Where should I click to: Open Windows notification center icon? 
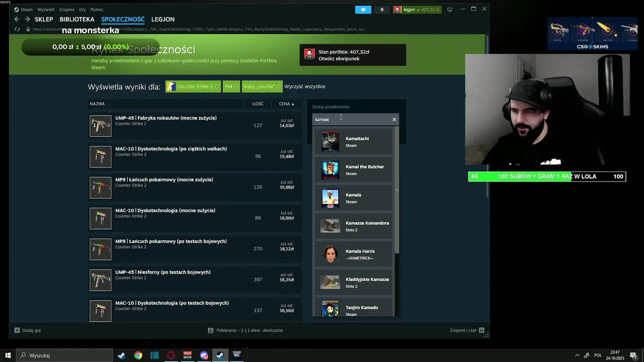pyautogui.click(x=634, y=355)
